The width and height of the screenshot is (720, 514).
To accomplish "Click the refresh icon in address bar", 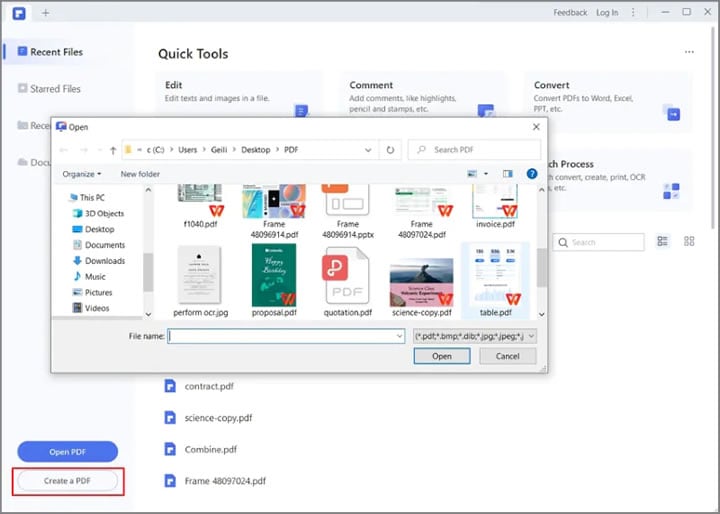I will click(x=390, y=150).
